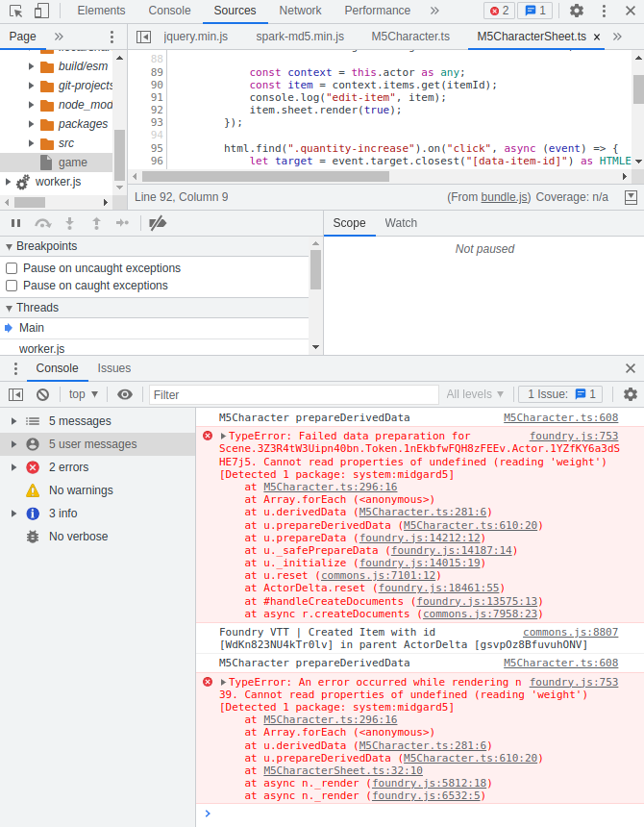Click the bundle.js source map link
644x827 pixels.
506,197
